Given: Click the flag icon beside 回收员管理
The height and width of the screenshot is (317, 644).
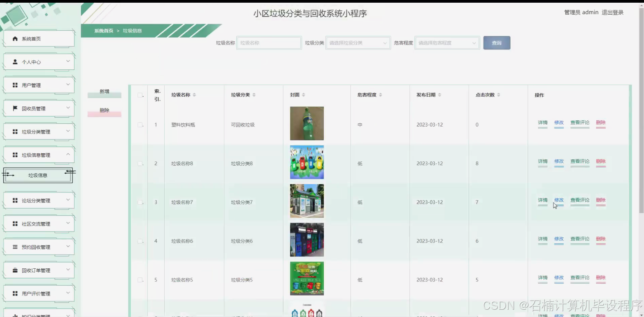Looking at the screenshot, I should point(15,108).
